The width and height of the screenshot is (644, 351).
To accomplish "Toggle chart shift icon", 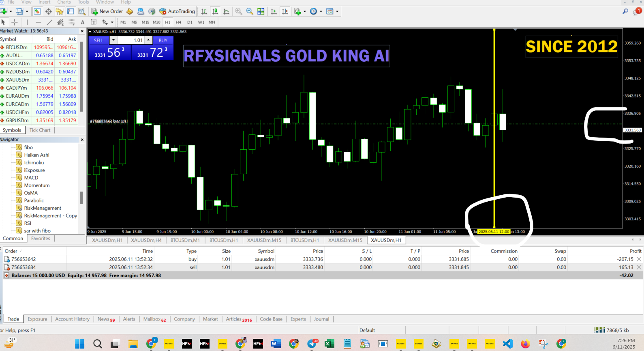I will [x=285, y=11].
